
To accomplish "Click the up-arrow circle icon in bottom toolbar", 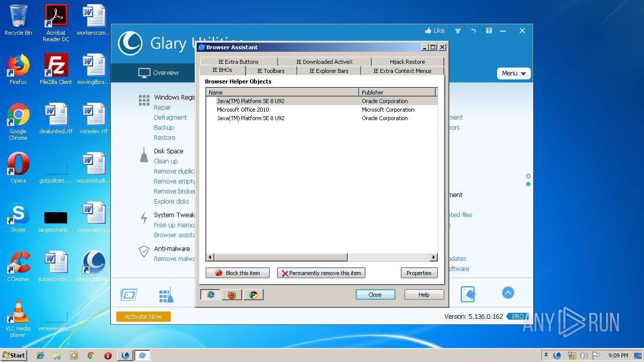I will pos(508,293).
